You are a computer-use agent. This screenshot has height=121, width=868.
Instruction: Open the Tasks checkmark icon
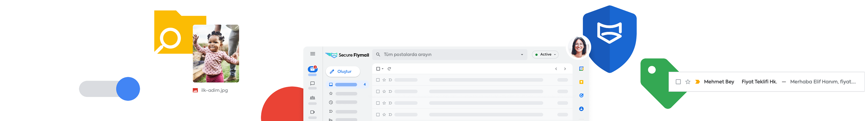581,95
